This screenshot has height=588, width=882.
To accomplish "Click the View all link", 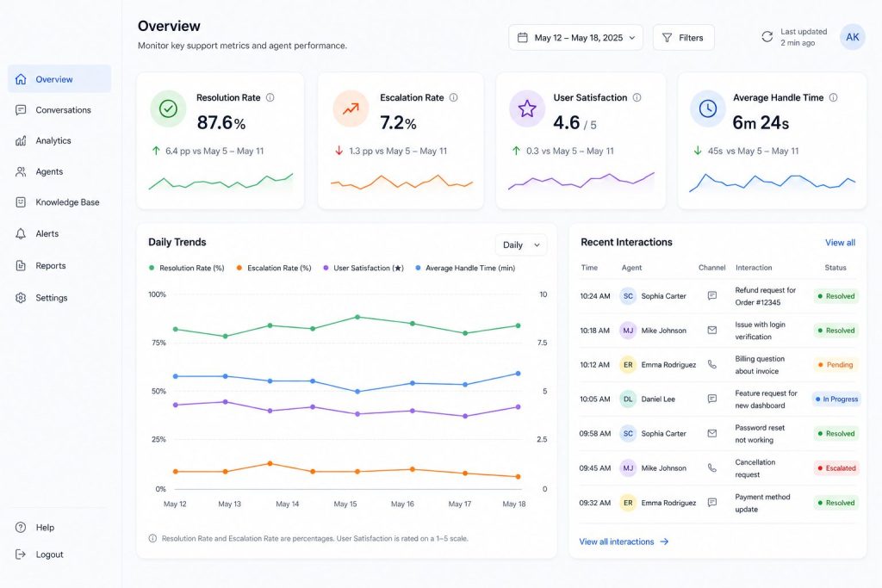I will (x=840, y=243).
